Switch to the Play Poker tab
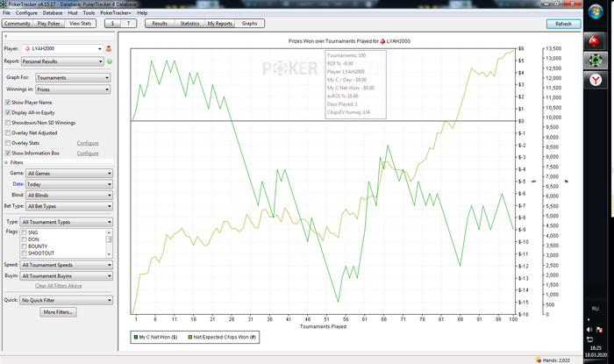614x364 pixels. tap(48, 24)
